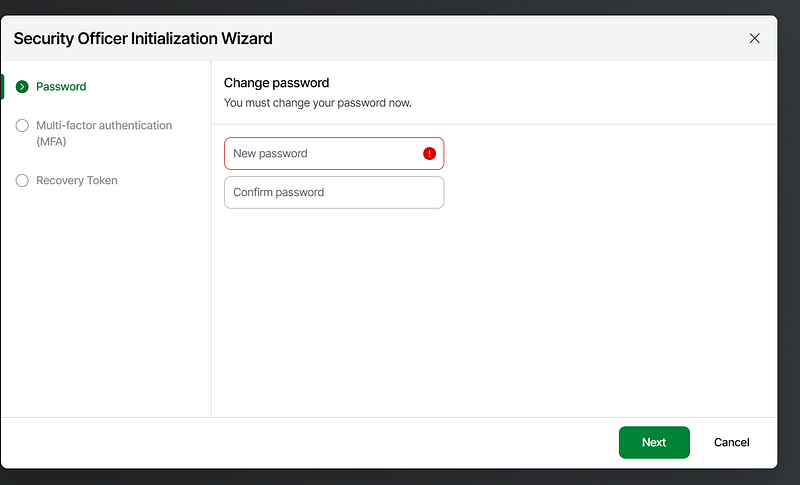Click the Confirm password placeholder text
800x485 pixels.
pos(278,192)
